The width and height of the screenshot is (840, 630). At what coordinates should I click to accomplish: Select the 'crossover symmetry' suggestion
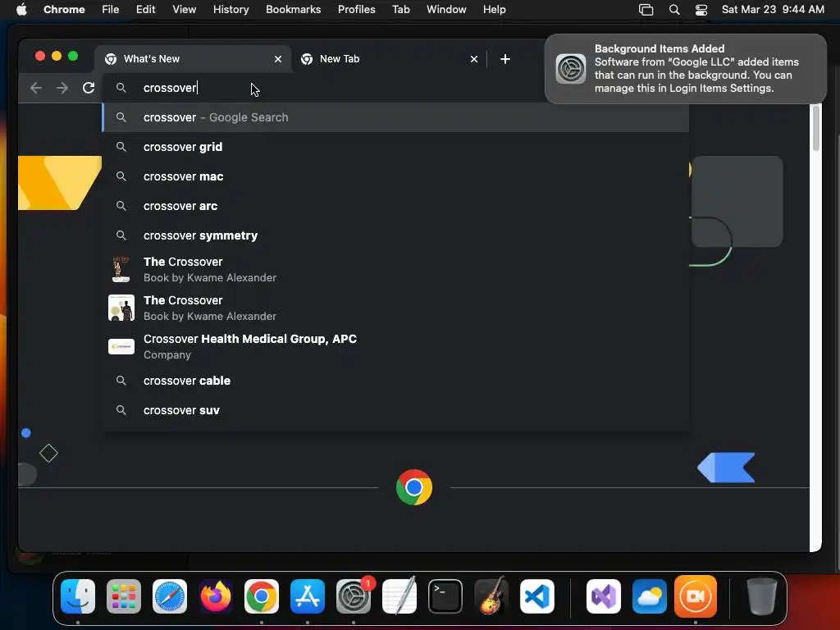click(x=395, y=235)
